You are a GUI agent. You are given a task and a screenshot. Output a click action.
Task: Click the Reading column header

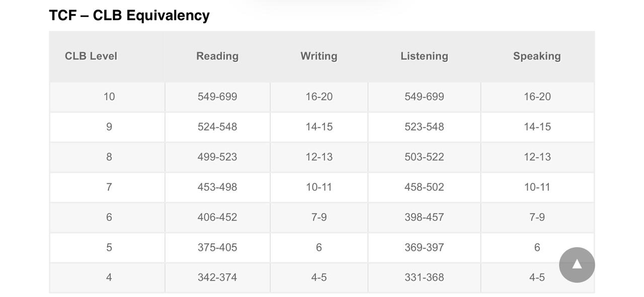(x=217, y=56)
